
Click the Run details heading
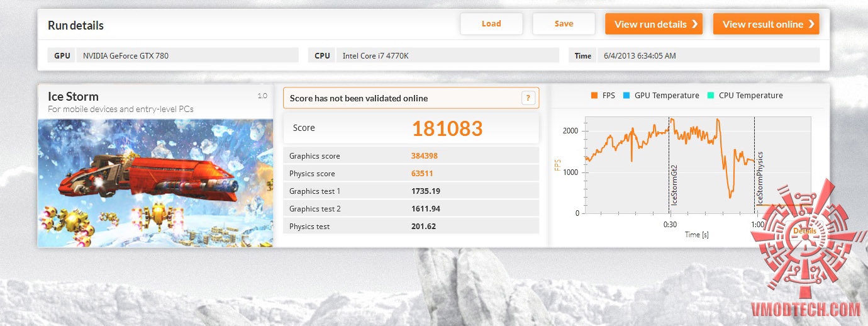75,26
